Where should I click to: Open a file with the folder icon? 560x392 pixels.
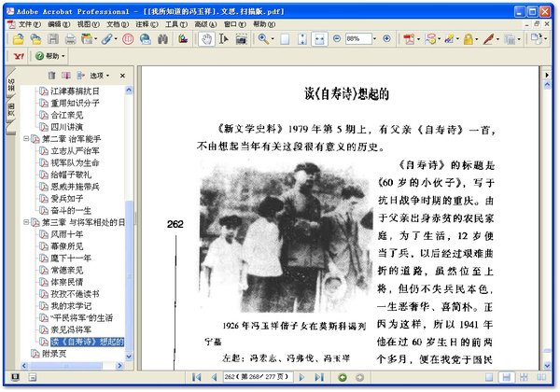[x=19, y=39]
